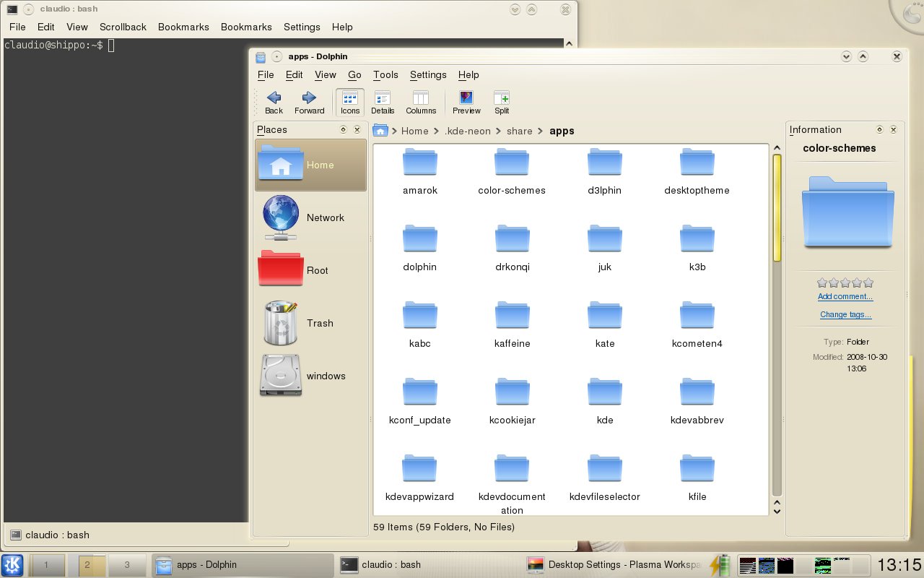Split the Dolphin view

[502, 103]
